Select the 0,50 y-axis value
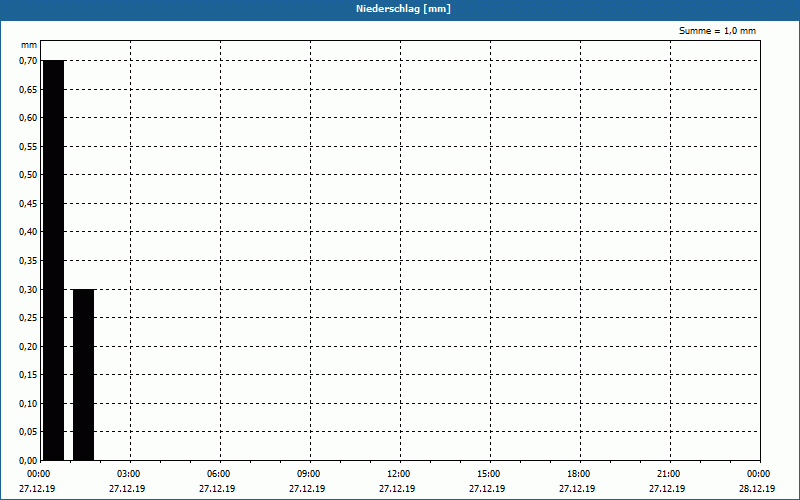The height and width of the screenshot is (500, 800). (28, 175)
